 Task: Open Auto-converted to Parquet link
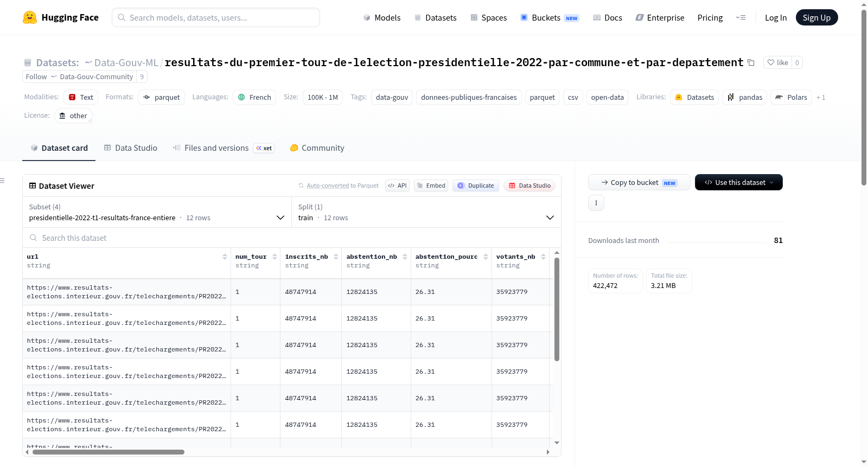342,185
